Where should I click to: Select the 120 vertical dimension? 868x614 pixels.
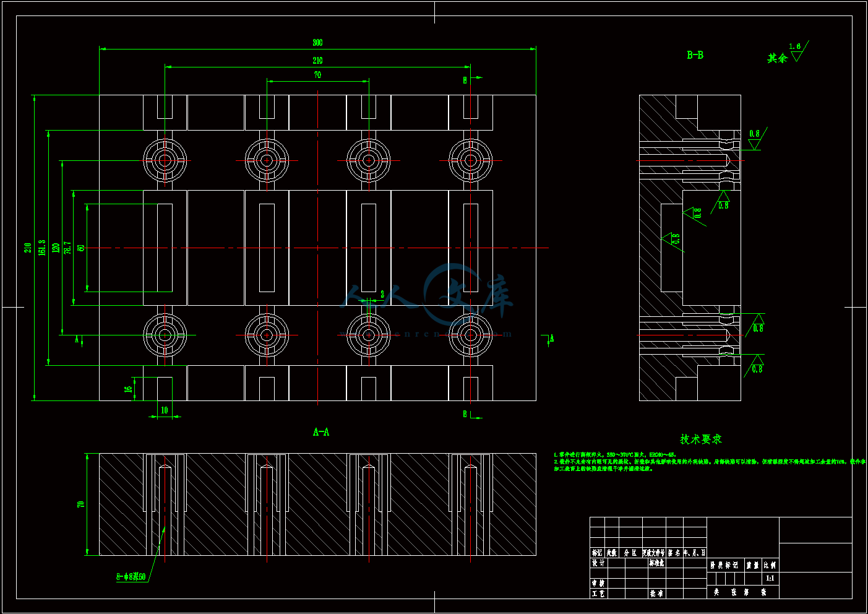click(x=56, y=248)
